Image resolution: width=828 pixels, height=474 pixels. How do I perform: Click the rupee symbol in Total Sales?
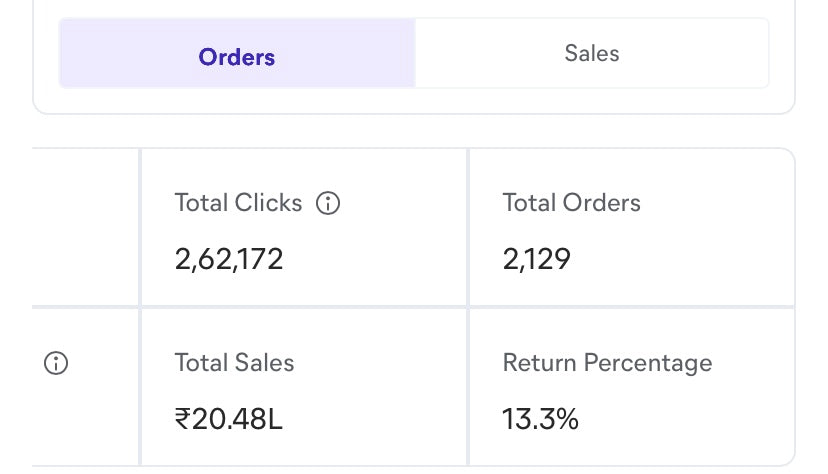[x=182, y=420]
